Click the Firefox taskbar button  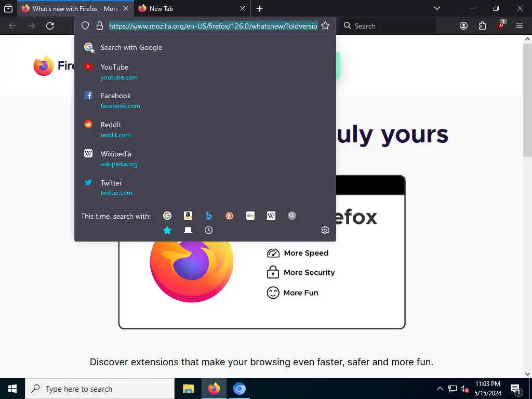pyautogui.click(x=214, y=389)
